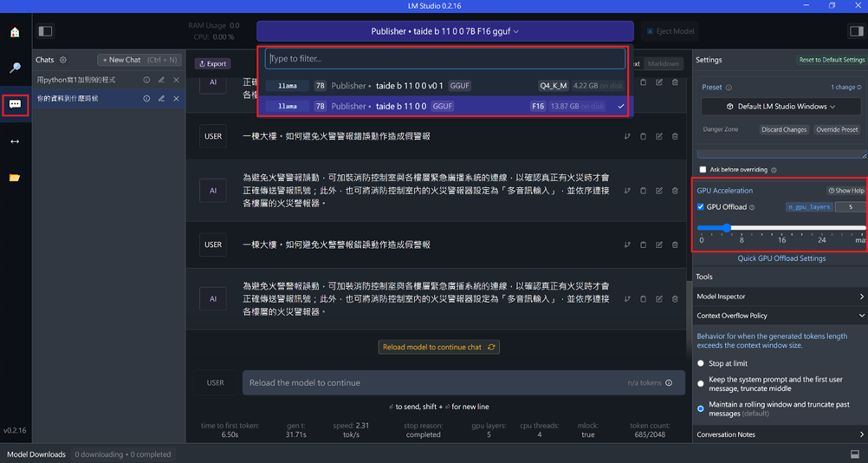Open the AI Chat speech bubble page
Image resolution: width=868 pixels, height=463 pixels.
click(x=15, y=105)
